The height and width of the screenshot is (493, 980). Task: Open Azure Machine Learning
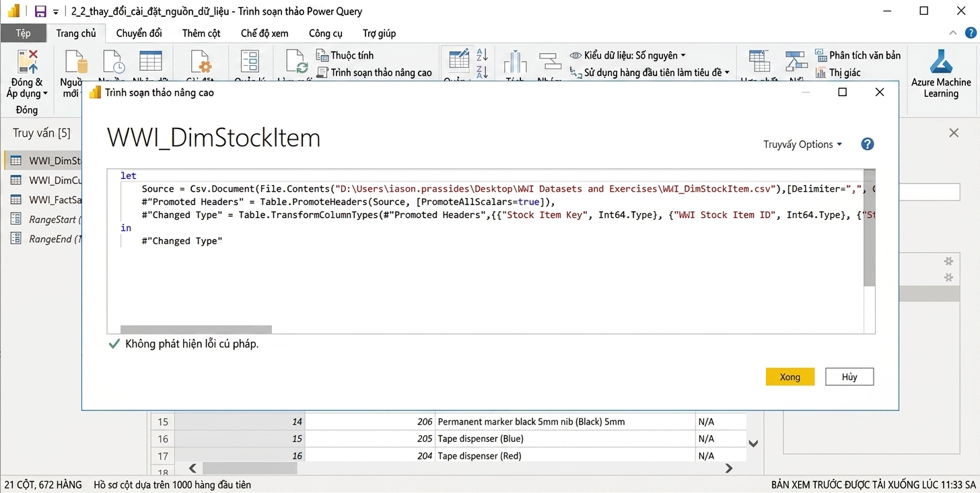coord(941,74)
